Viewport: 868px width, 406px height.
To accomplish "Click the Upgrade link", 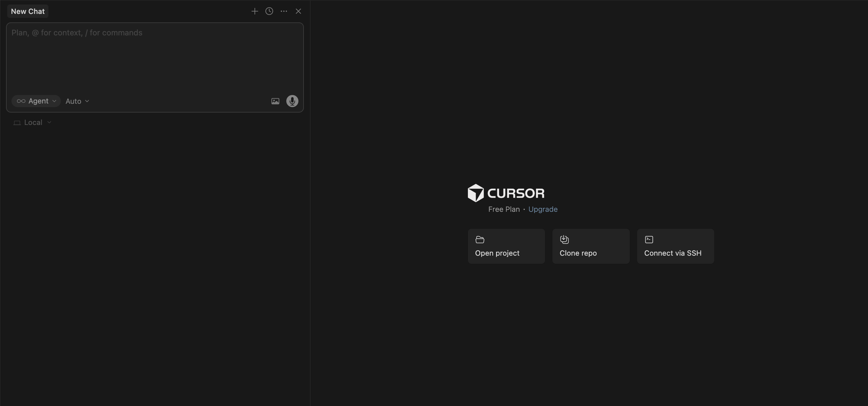I will click(542, 209).
